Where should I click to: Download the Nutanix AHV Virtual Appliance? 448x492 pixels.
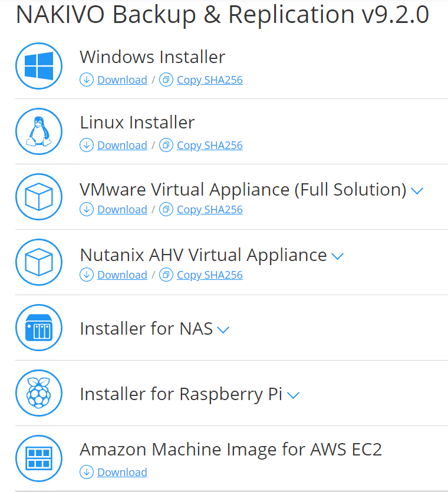click(122, 275)
